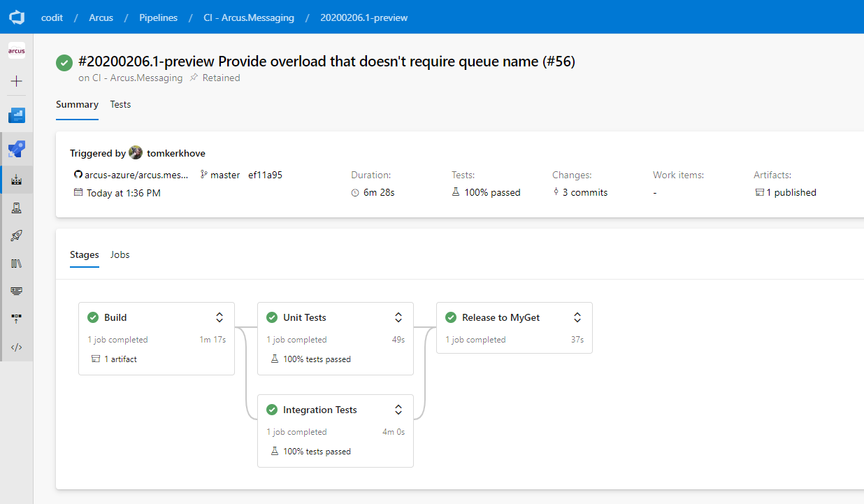
Task: Select the blue Pipelines rocket icon
Action: pyautogui.click(x=17, y=149)
